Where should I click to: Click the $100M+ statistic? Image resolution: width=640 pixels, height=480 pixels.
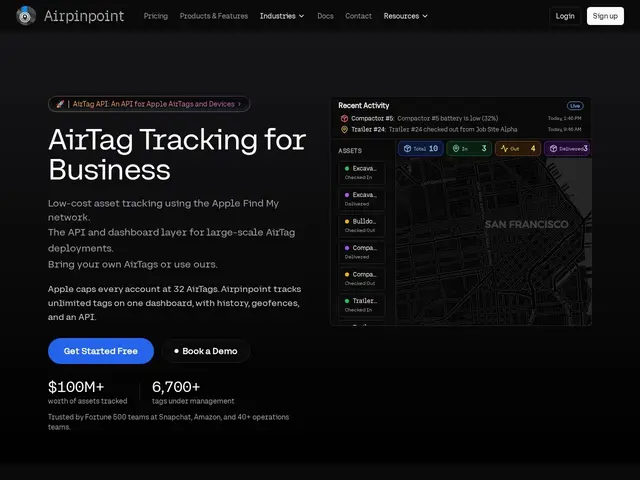click(76, 387)
